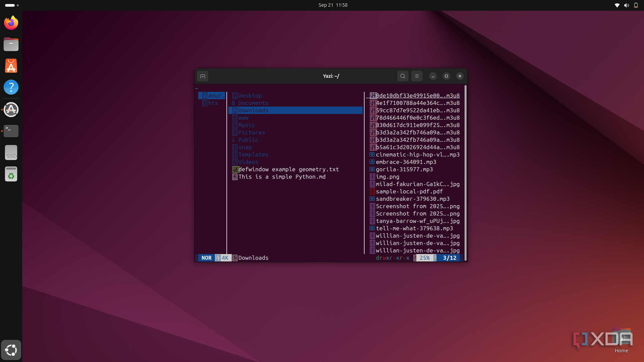Image resolution: width=644 pixels, height=362 pixels.
Task: Show applications with the Ubuntu logo button
Action: [x=11, y=350]
